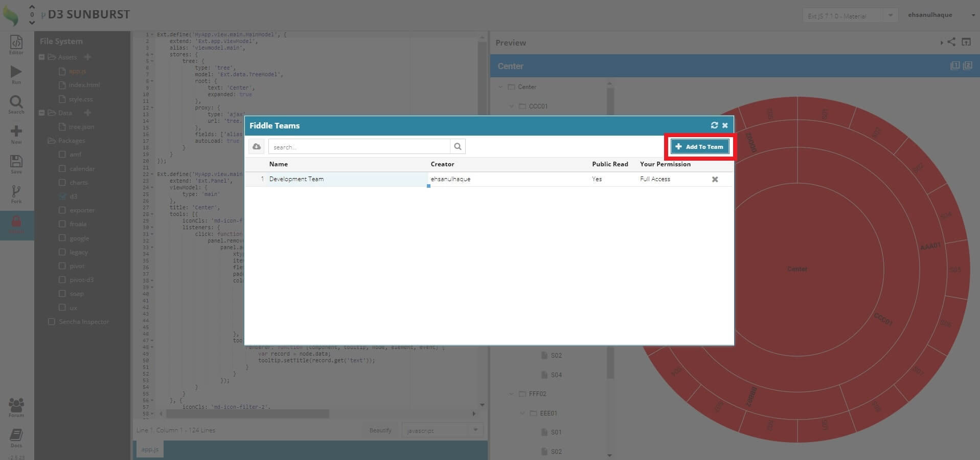The width and height of the screenshot is (980, 460).
Task: Downvote the fiddle with the down arrow
Action: 32,23
